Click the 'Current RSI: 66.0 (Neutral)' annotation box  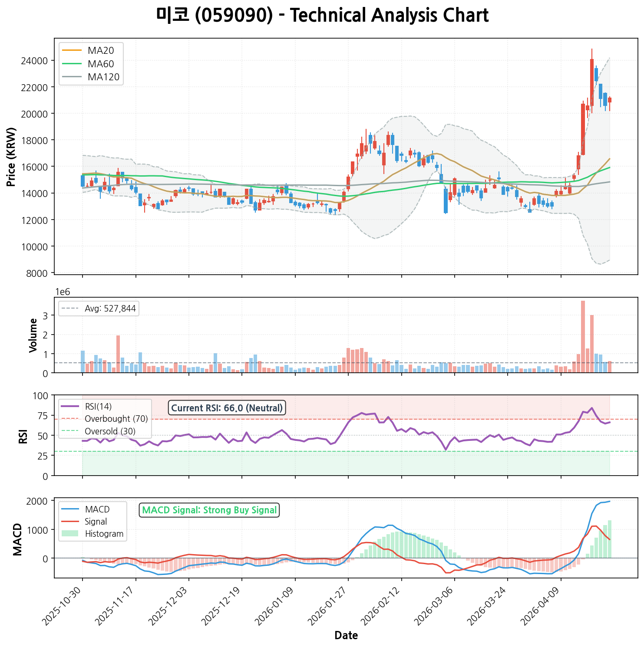227,408
